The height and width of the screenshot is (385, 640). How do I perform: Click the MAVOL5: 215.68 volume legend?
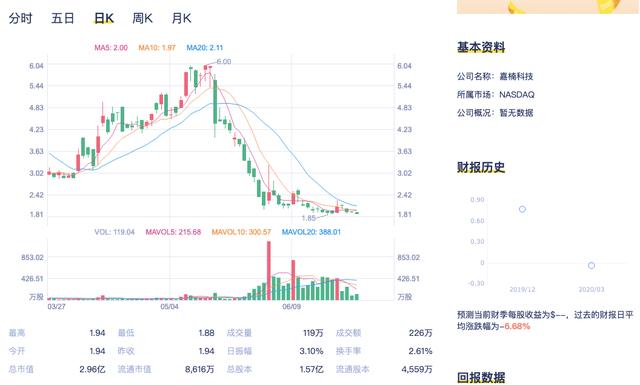173,232
